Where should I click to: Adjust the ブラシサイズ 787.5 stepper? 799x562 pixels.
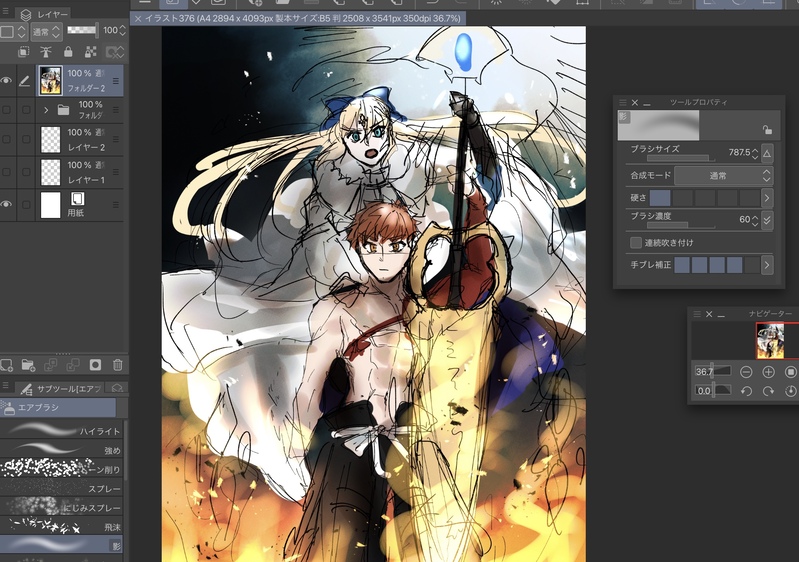[755, 153]
